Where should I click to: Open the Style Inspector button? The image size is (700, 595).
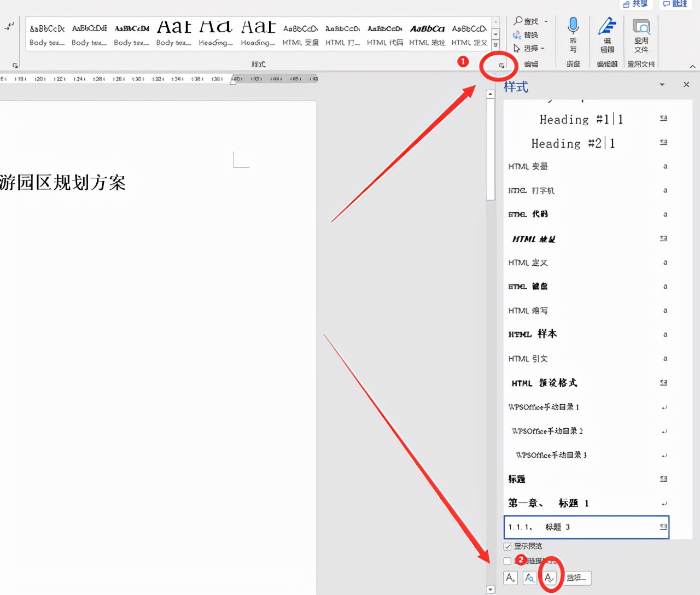pos(529,577)
